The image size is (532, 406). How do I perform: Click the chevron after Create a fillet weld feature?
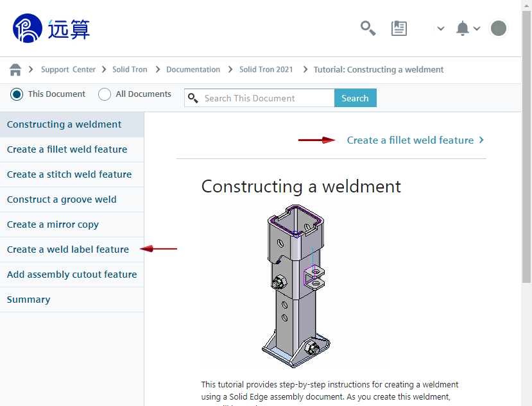pyautogui.click(x=481, y=140)
